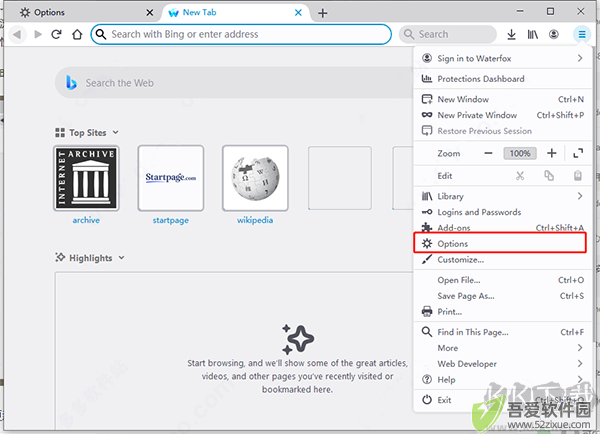Close the Options tab
The width and height of the screenshot is (600, 434).
[x=150, y=13]
